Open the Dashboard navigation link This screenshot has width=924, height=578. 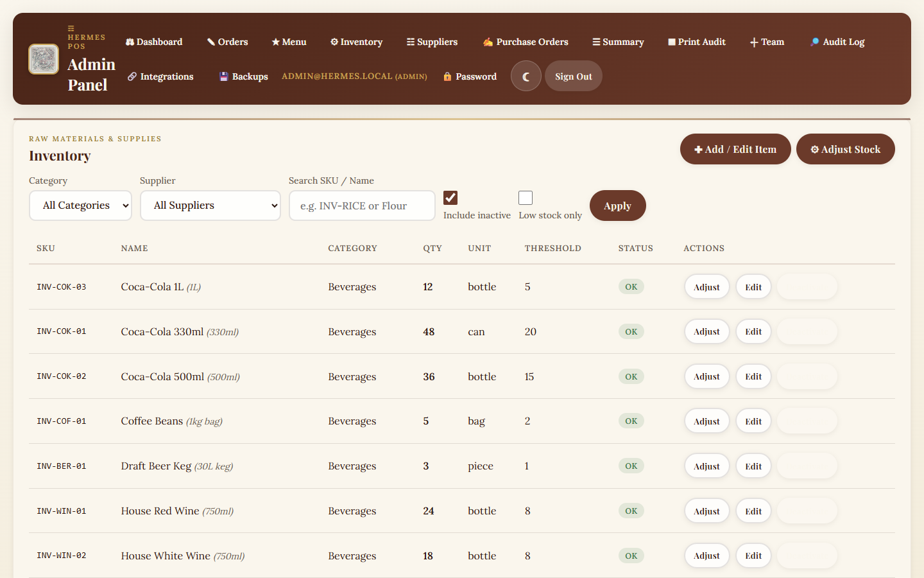pos(154,42)
